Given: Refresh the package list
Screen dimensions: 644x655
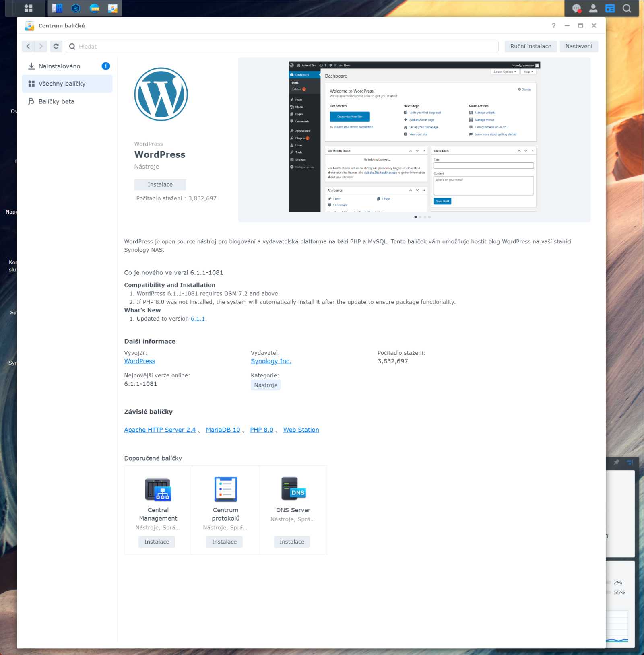Looking at the screenshot, I should click(x=56, y=46).
